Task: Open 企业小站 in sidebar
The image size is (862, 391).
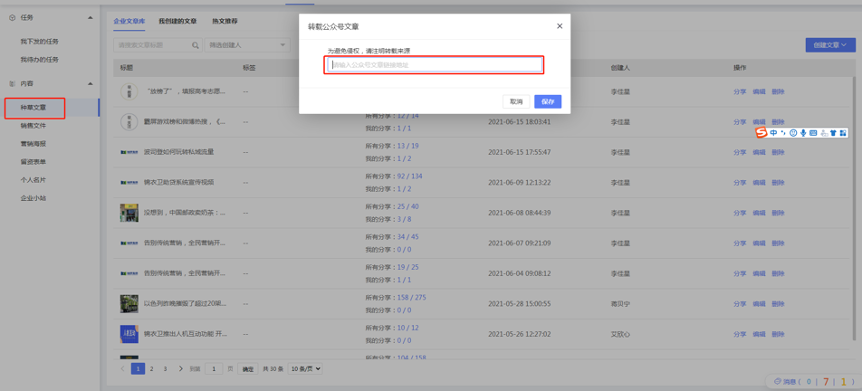Action: [34, 198]
